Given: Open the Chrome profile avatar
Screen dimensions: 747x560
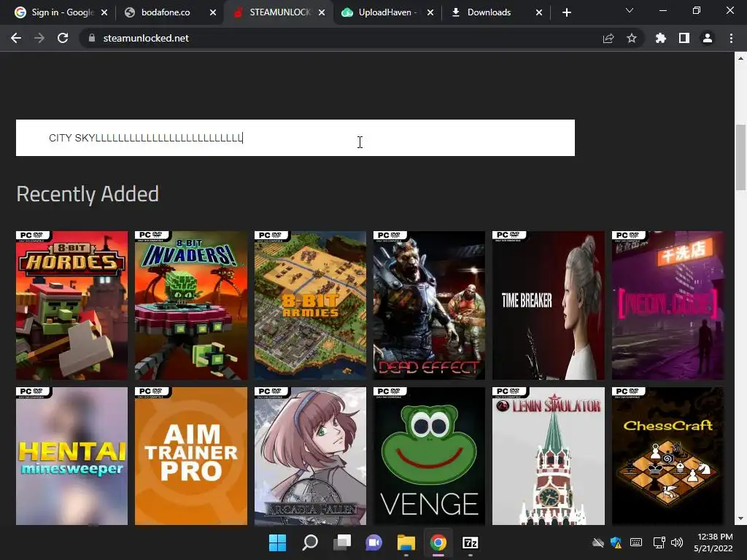Looking at the screenshot, I should pyautogui.click(x=708, y=38).
